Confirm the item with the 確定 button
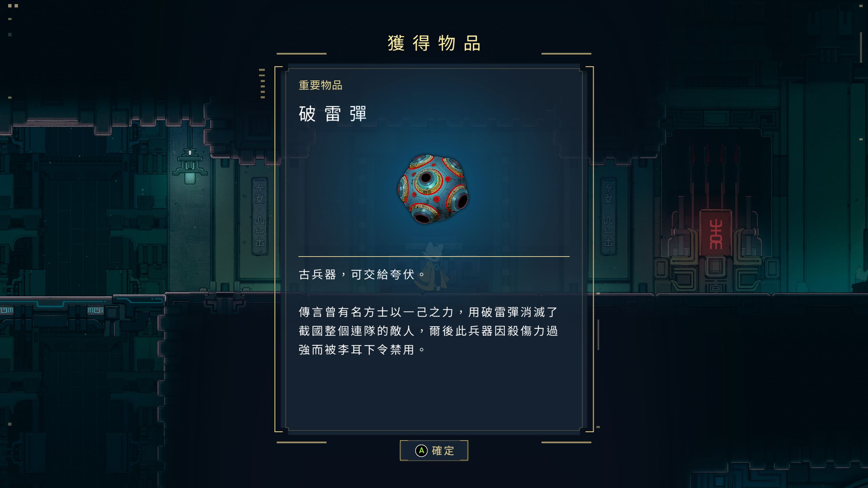Image resolution: width=868 pixels, height=488 pixels. pos(434,450)
